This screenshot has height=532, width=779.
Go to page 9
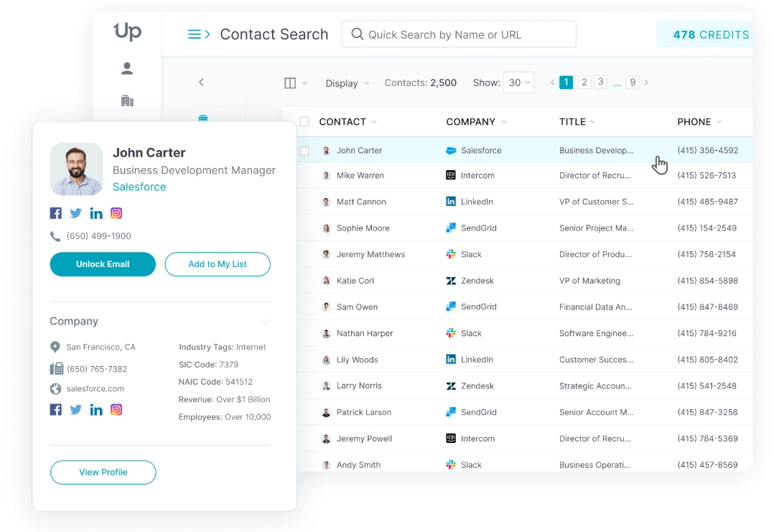coord(633,82)
